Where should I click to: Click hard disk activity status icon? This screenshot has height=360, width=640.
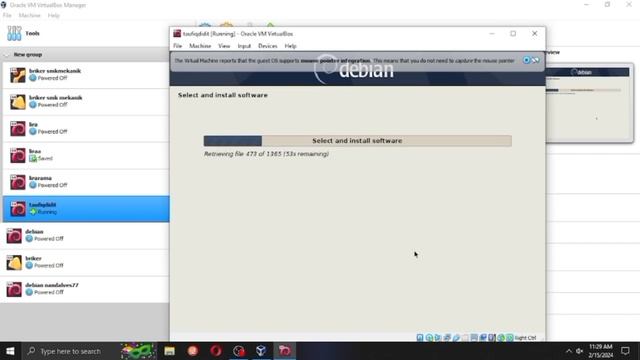[x=420, y=338]
